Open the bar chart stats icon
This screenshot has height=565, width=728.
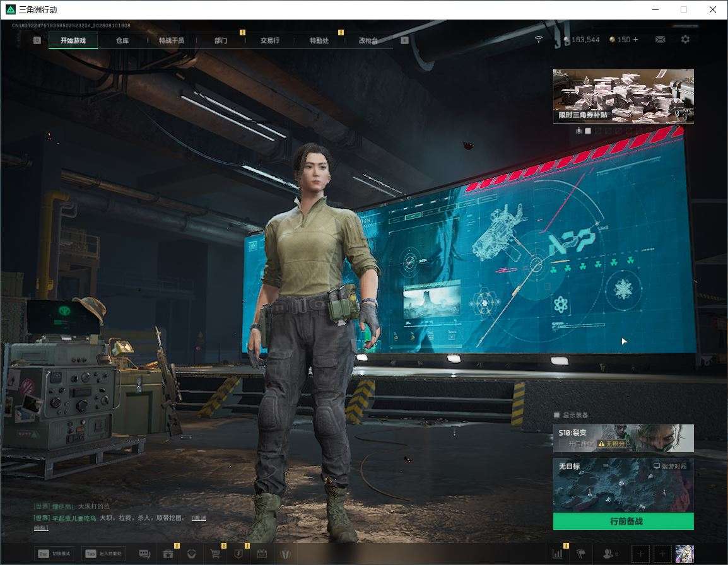pyautogui.click(x=557, y=554)
